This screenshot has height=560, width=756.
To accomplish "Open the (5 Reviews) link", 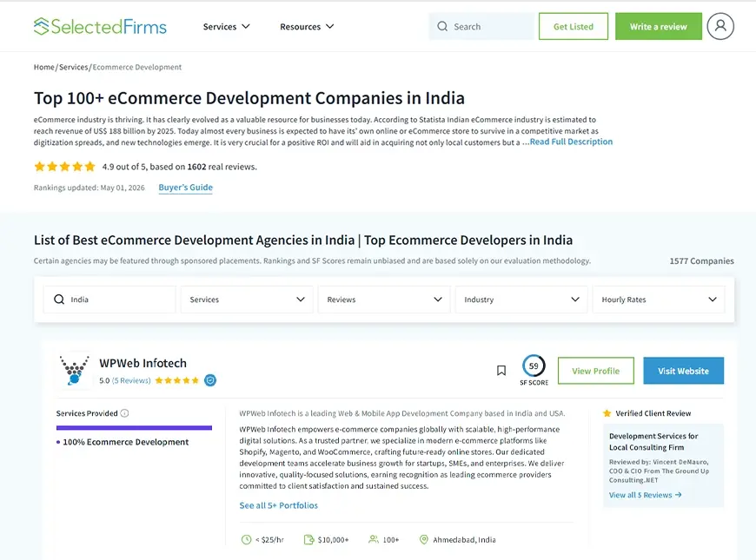I will (131, 380).
